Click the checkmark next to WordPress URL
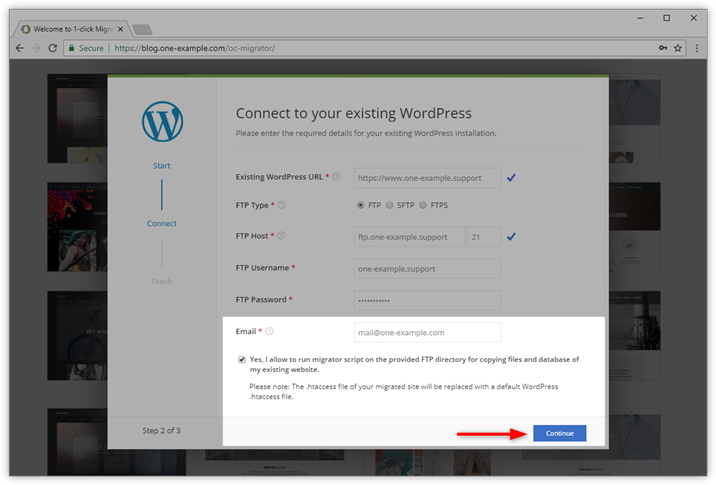The width and height of the screenshot is (716, 485). (511, 178)
